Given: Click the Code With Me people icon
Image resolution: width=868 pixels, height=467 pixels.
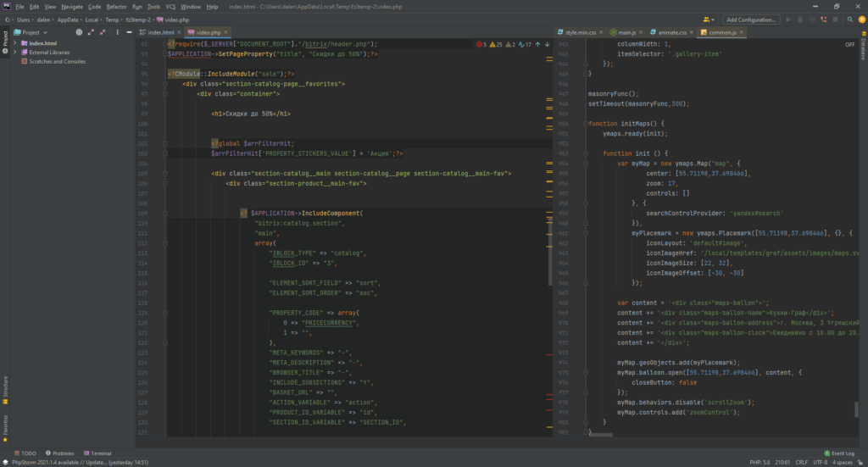Looking at the screenshot, I should coord(708,19).
